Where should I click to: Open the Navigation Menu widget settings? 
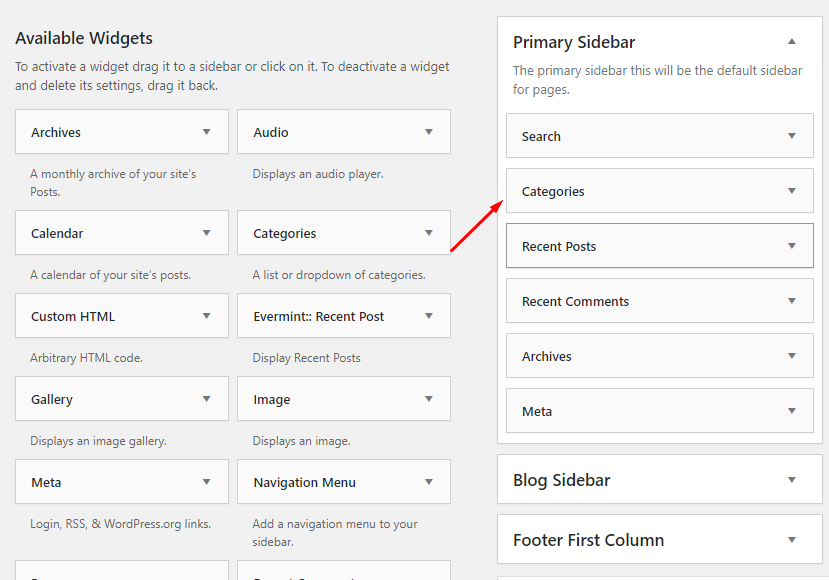click(343, 481)
